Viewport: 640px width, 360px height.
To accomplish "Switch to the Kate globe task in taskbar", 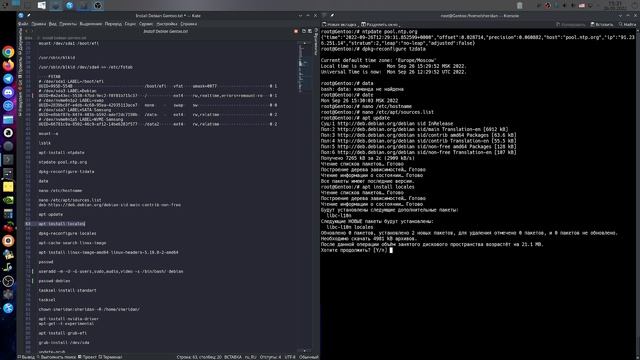I will click(70, 5).
